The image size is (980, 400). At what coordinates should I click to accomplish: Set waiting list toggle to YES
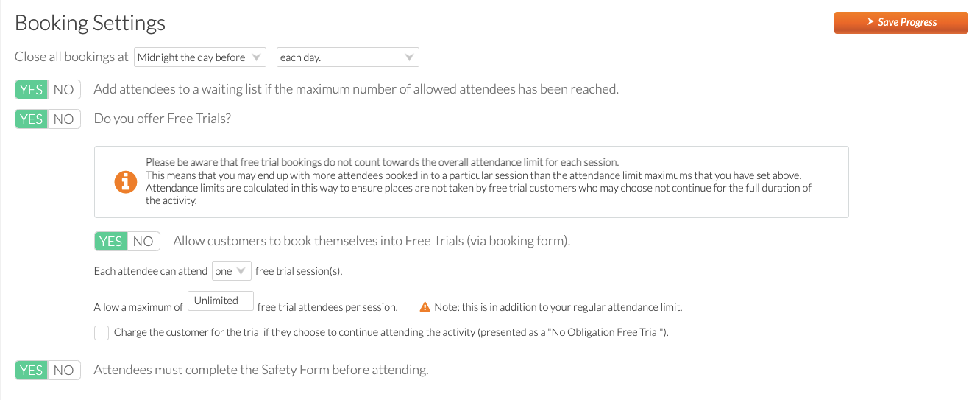(32, 89)
